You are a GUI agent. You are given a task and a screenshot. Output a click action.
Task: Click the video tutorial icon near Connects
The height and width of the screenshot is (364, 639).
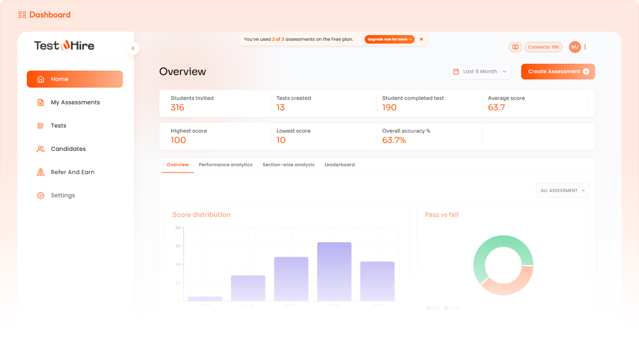click(515, 47)
